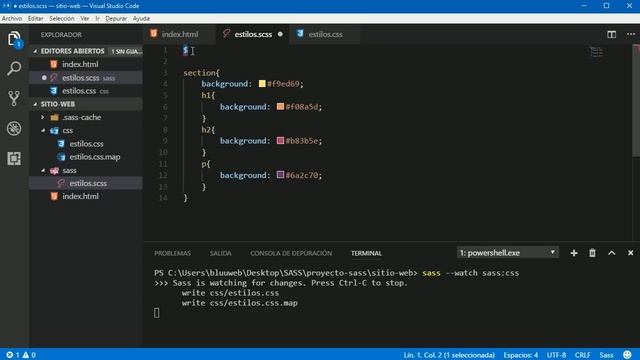640x360 pixels.
Task: Open the editor More Actions ellipsis
Action: tap(631, 34)
